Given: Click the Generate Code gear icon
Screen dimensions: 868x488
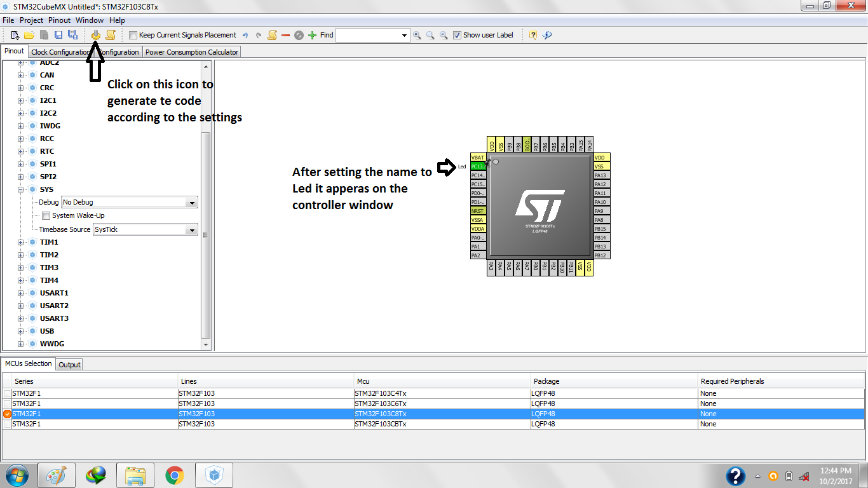Looking at the screenshot, I should [x=95, y=35].
